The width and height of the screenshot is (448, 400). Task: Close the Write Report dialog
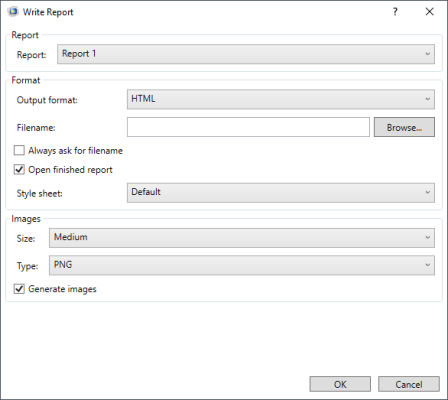click(x=430, y=12)
